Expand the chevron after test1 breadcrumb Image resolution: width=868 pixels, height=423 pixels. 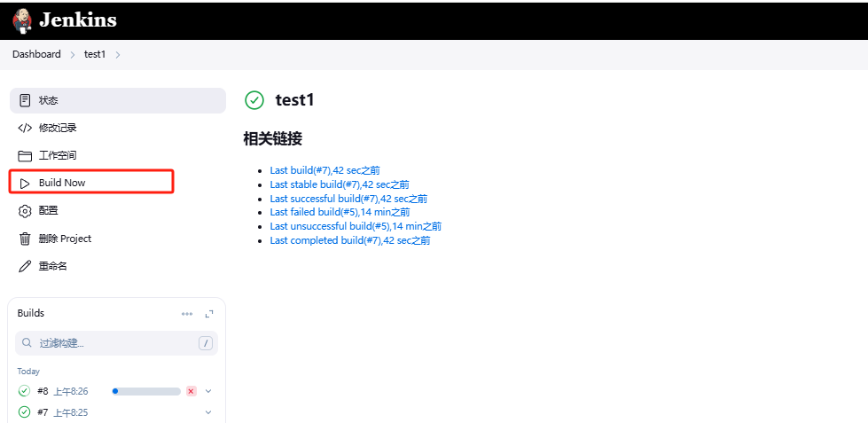pyautogui.click(x=117, y=55)
